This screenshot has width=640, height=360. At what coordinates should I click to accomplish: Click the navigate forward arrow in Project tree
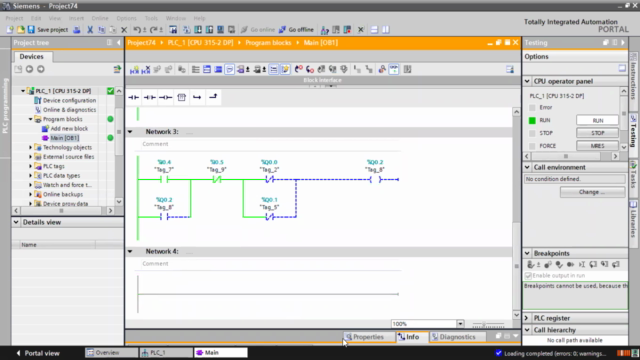pyautogui.click(x=41, y=69)
